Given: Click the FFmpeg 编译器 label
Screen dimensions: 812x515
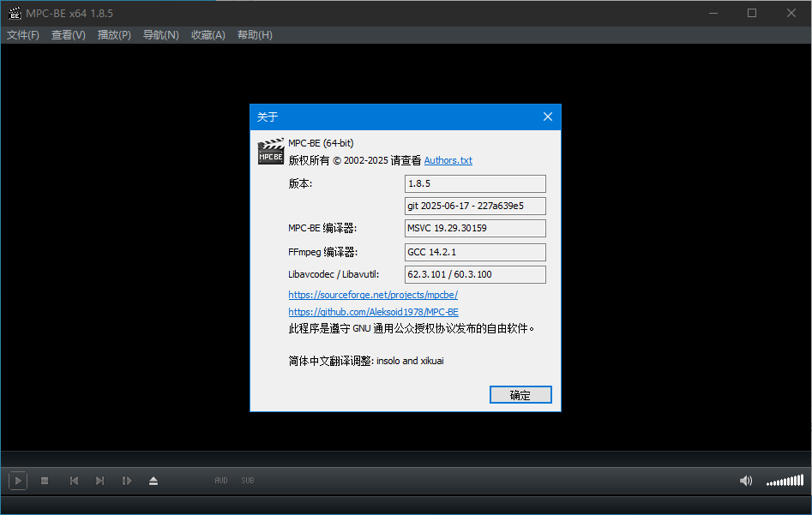Looking at the screenshot, I should pos(322,252).
